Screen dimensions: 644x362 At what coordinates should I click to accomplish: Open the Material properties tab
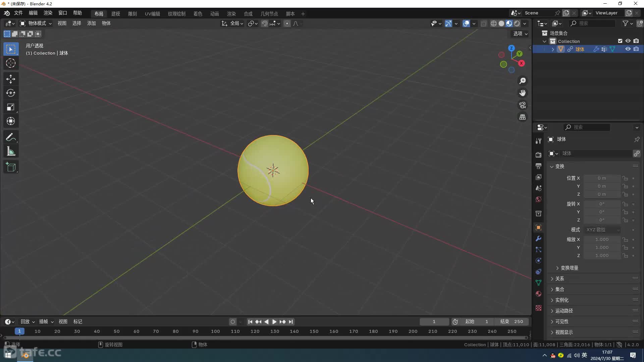(538, 294)
